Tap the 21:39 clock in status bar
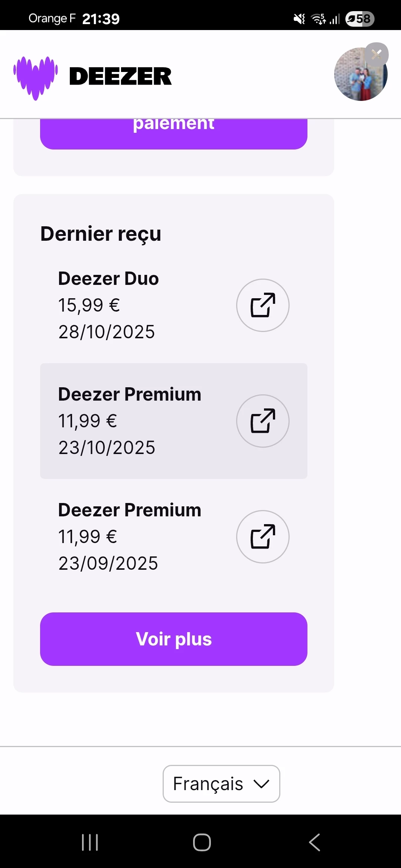Image resolution: width=401 pixels, height=868 pixels. click(x=101, y=19)
